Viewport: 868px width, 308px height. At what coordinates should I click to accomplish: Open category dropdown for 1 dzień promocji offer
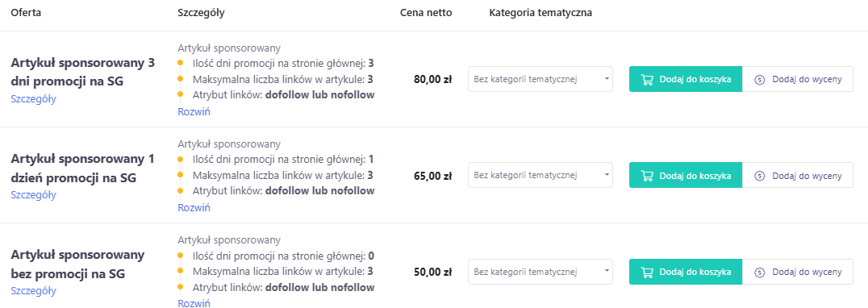coord(540,176)
